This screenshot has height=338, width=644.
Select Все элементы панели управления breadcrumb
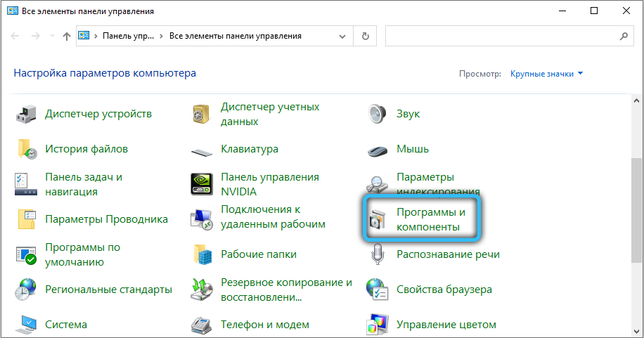click(x=236, y=36)
